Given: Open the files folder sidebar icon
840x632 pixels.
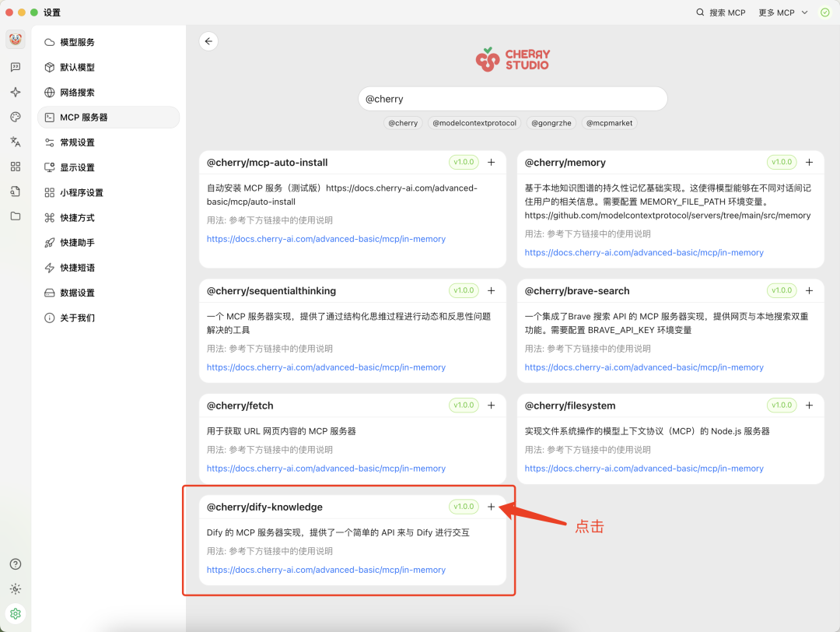Looking at the screenshot, I should (x=16, y=216).
